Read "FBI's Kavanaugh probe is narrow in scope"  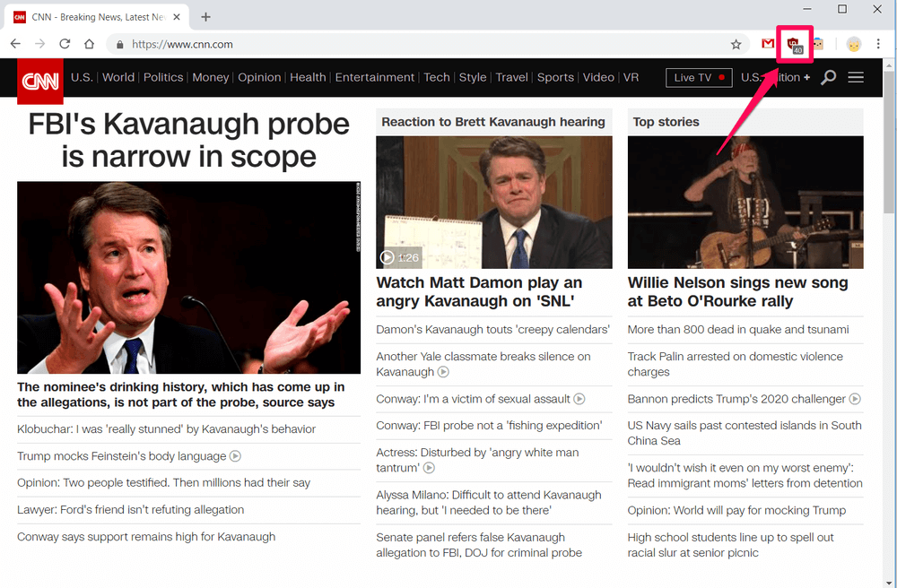[x=188, y=140]
